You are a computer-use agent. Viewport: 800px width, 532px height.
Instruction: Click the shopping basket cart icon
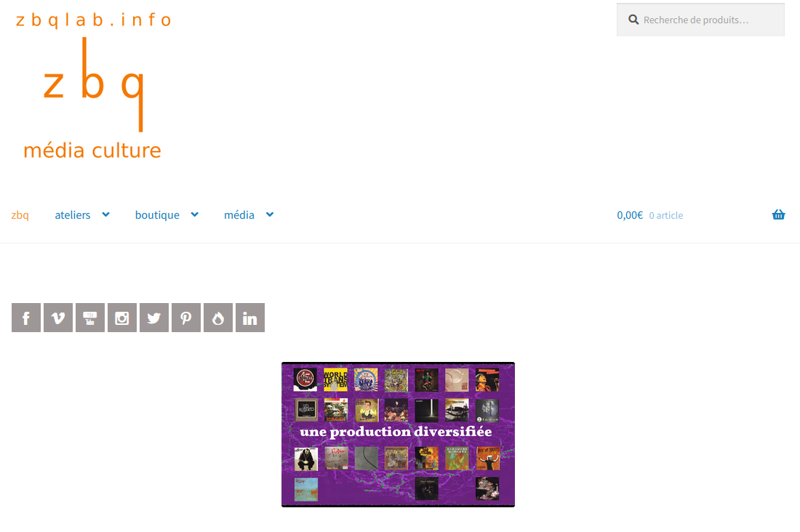[x=778, y=214]
